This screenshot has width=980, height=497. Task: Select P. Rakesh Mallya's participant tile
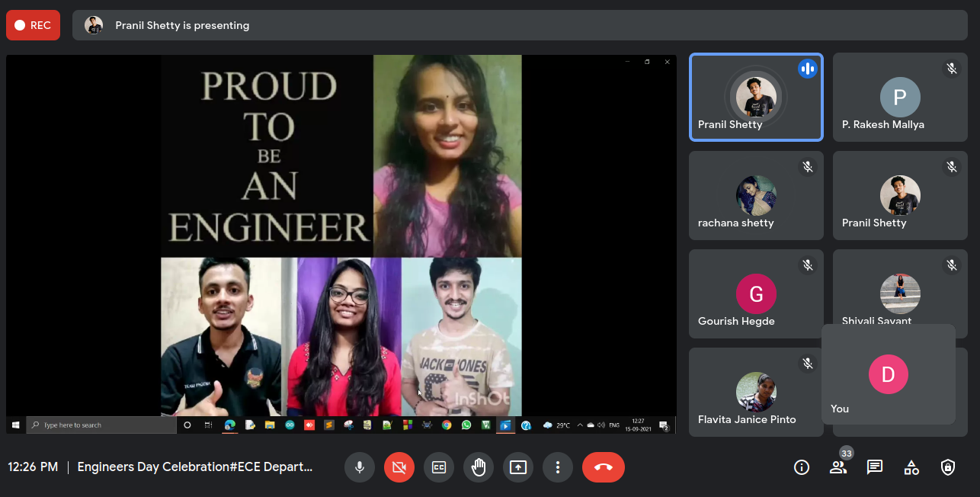pos(900,98)
